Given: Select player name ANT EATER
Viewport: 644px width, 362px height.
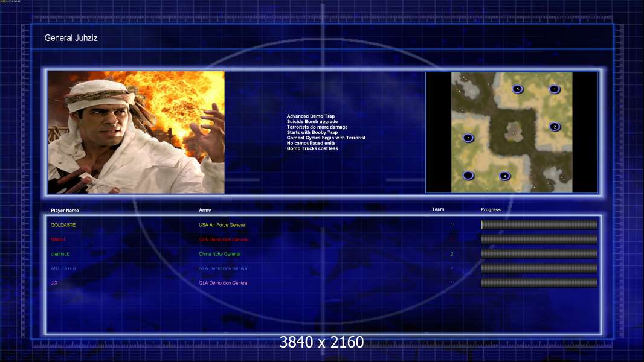Looking at the screenshot, I should point(63,268).
